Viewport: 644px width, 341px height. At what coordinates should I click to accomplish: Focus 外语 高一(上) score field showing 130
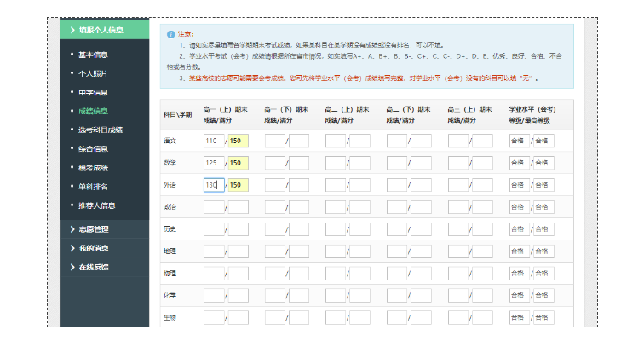click(x=213, y=185)
